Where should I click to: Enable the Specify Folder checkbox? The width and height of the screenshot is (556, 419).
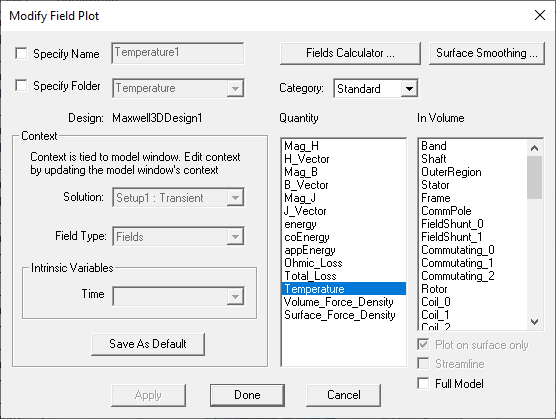[21, 85]
